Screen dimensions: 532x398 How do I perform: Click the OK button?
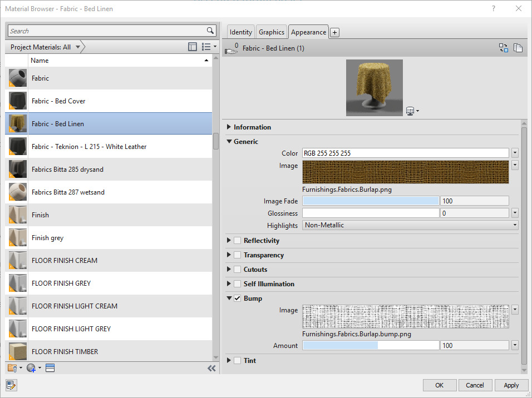pyautogui.click(x=440, y=385)
